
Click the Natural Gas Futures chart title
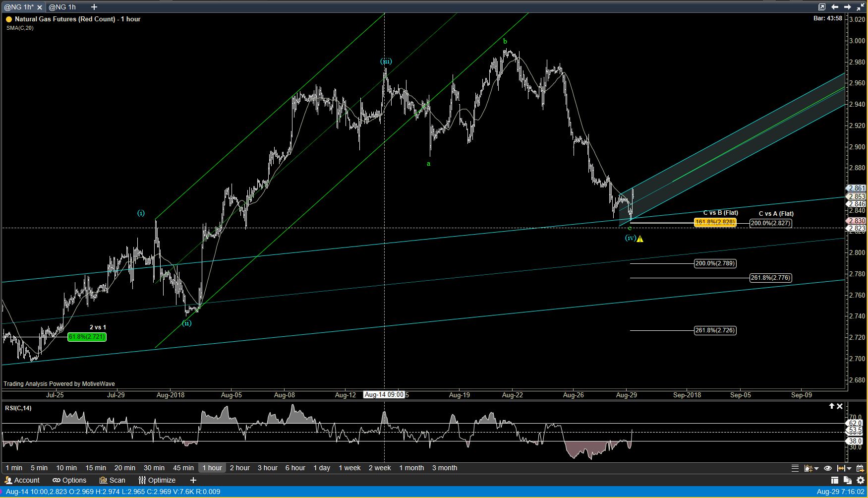pos(78,19)
